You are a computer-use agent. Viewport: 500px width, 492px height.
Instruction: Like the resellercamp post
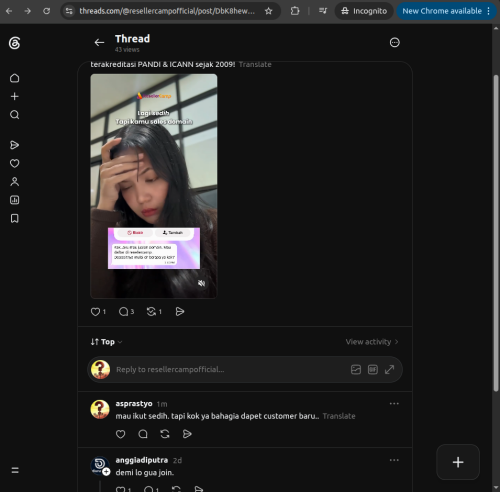[95, 312]
